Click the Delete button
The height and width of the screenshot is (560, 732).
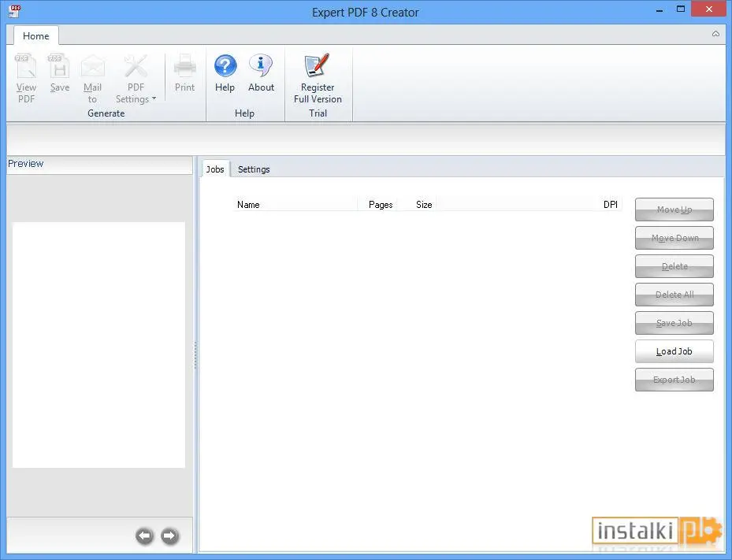pos(674,266)
